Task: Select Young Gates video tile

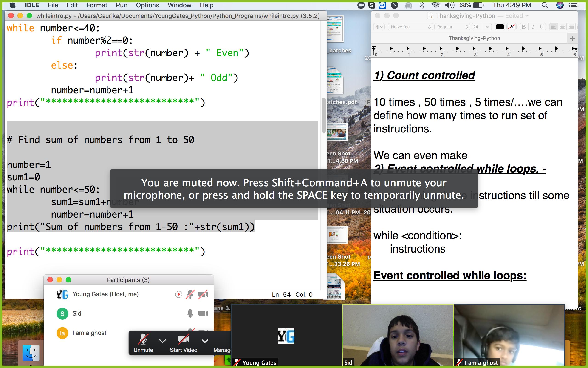Action: [x=286, y=335]
